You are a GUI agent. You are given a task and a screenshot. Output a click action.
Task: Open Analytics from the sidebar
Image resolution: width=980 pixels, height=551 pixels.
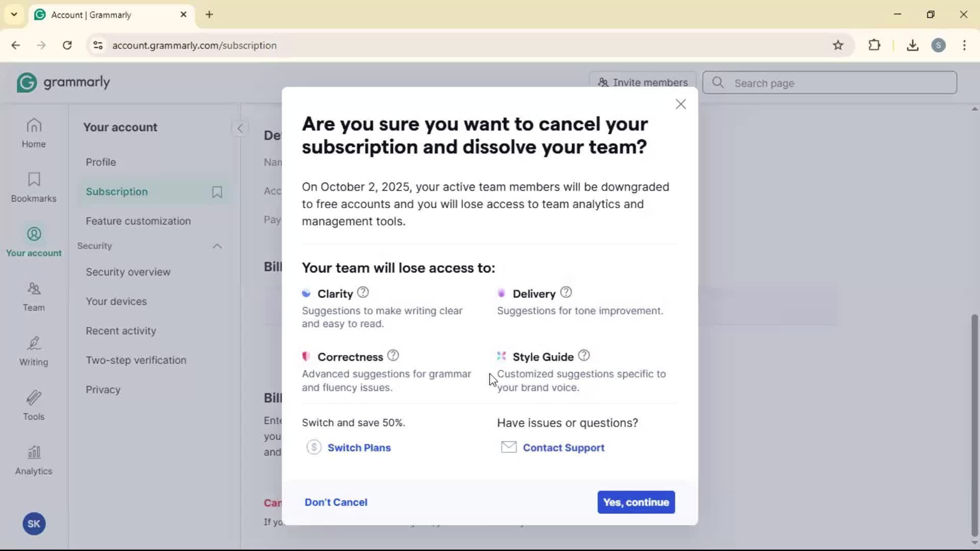(34, 460)
